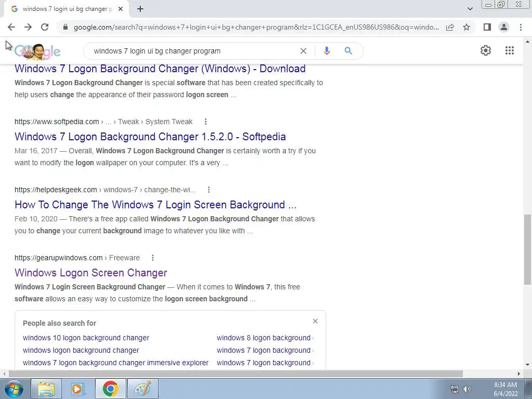Open the Windows Start menu orb

14,389
